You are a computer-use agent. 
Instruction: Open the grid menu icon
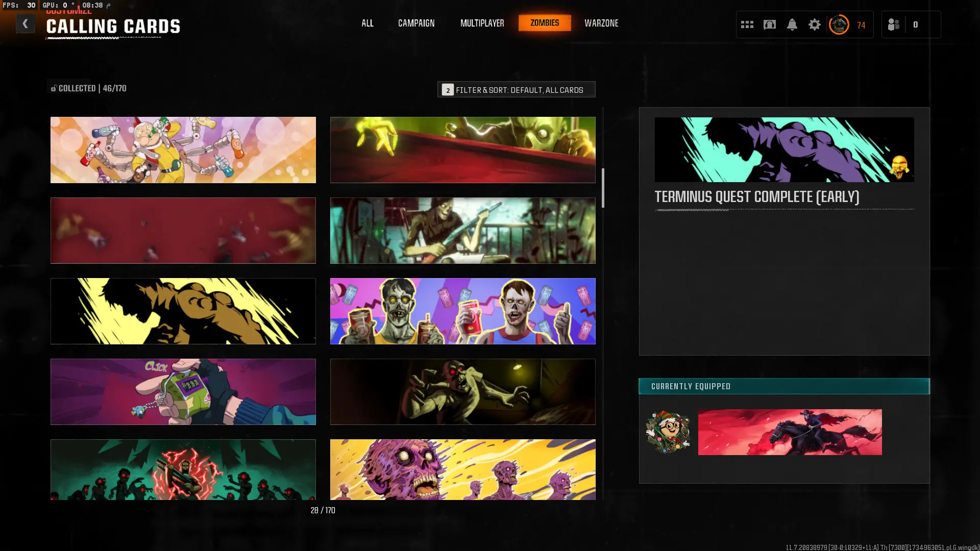click(747, 24)
